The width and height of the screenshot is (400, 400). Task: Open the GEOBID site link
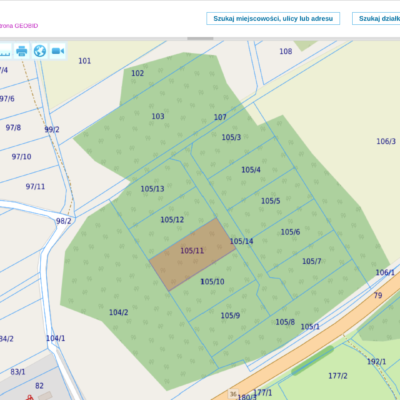tap(19, 26)
